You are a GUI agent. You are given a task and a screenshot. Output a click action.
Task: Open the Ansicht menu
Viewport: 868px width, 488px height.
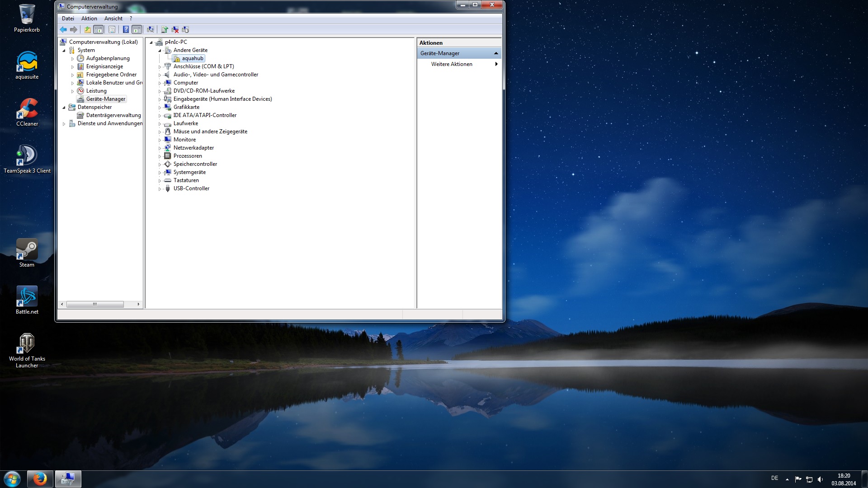pyautogui.click(x=113, y=19)
